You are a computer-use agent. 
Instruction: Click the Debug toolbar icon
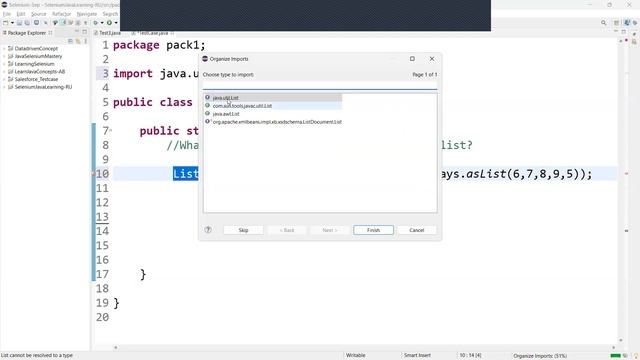pyautogui.click(x=96, y=23)
